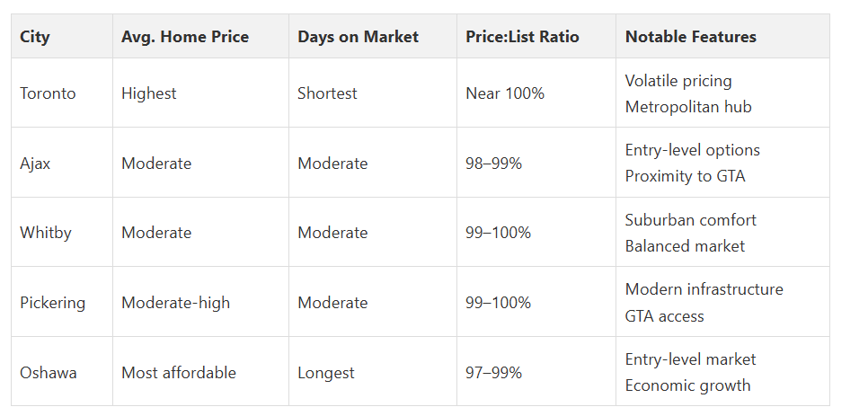Click the Suburban comfort text

coord(690,220)
